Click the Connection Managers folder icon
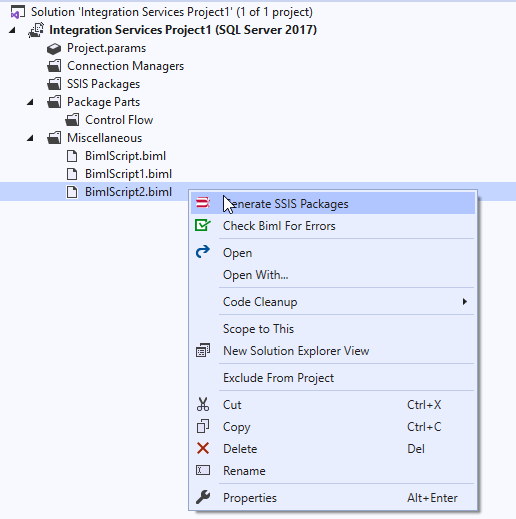 pos(54,66)
